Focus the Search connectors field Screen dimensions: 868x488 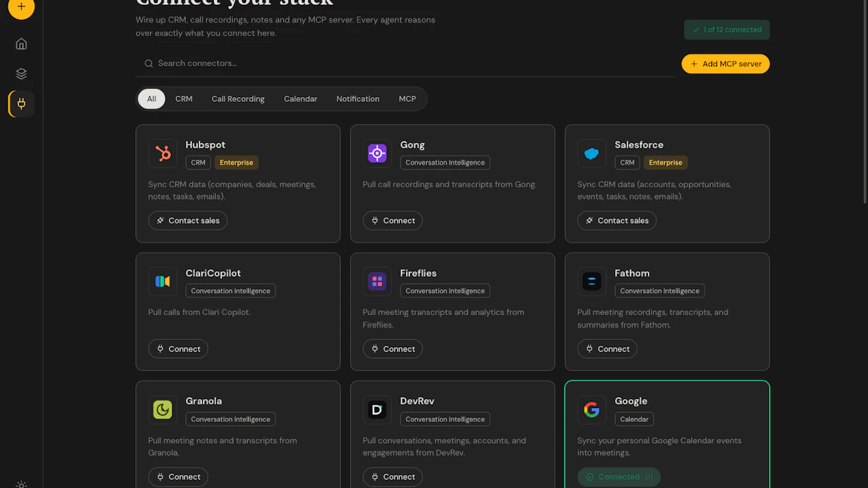coord(405,64)
